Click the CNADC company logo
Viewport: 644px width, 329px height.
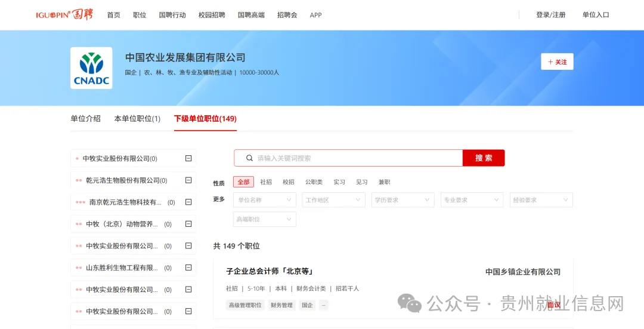tap(91, 68)
